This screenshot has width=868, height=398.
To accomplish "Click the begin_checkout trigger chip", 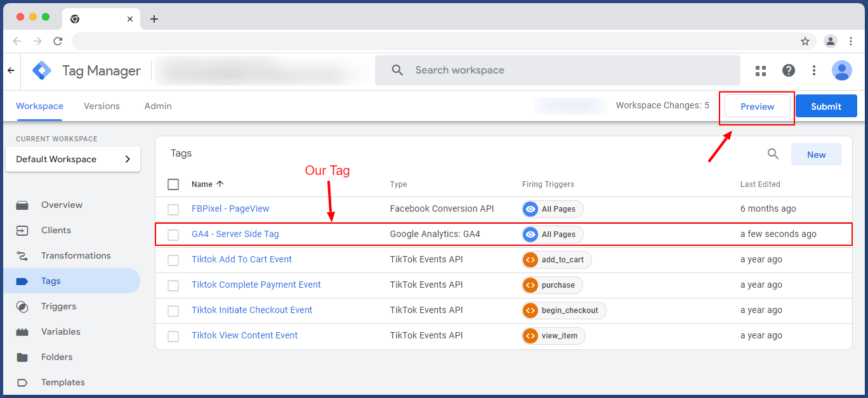I will point(564,311).
